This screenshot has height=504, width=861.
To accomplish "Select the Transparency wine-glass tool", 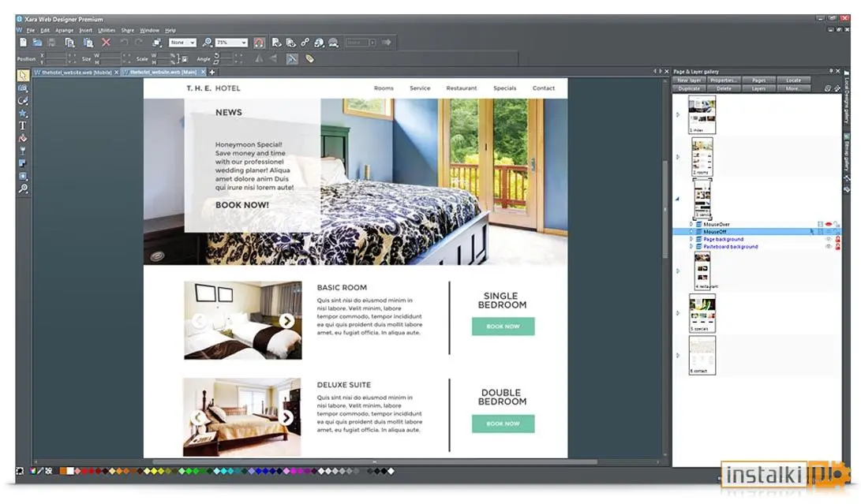I will click(23, 151).
